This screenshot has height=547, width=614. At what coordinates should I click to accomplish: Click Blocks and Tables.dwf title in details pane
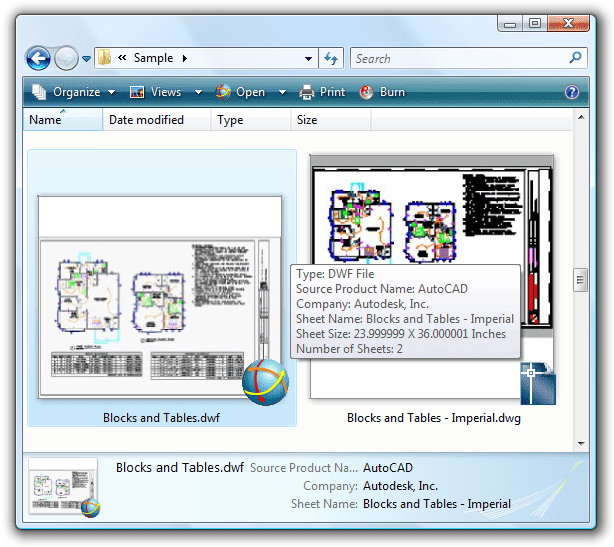point(180,468)
